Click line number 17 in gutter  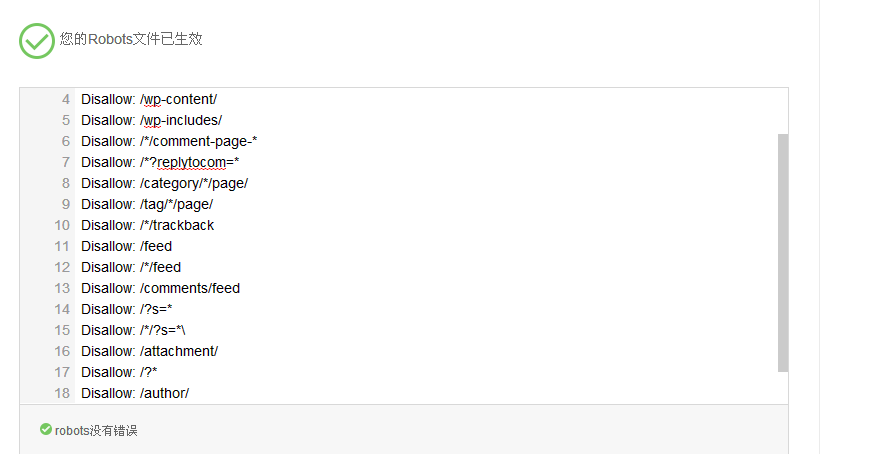[62, 372]
